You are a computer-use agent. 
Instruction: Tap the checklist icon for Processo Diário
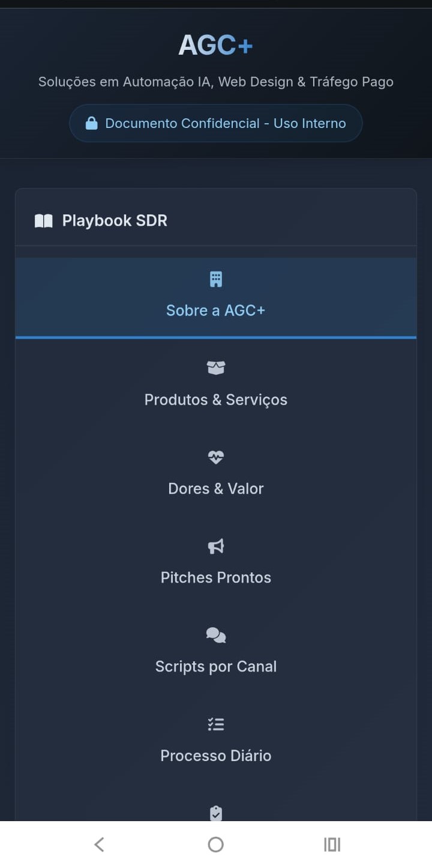pos(215,724)
